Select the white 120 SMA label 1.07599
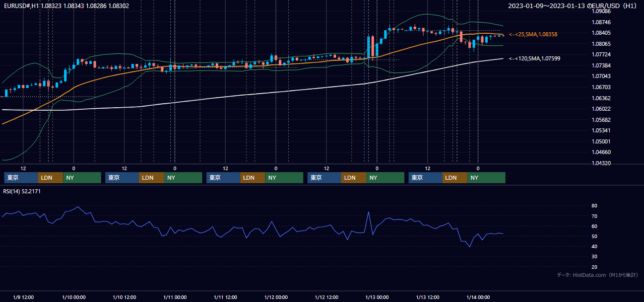 [535, 58]
